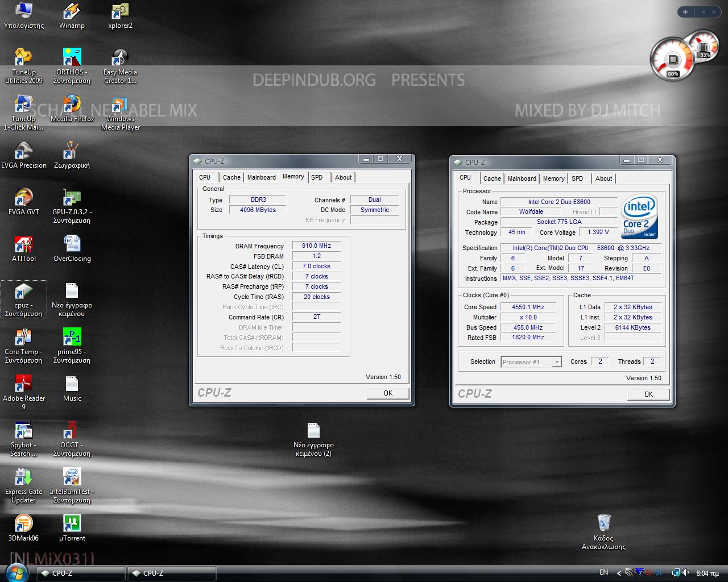The width and height of the screenshot is (728, 582).
Task: Open Easy Media Creator shortcut
Action: pos(120,66)
